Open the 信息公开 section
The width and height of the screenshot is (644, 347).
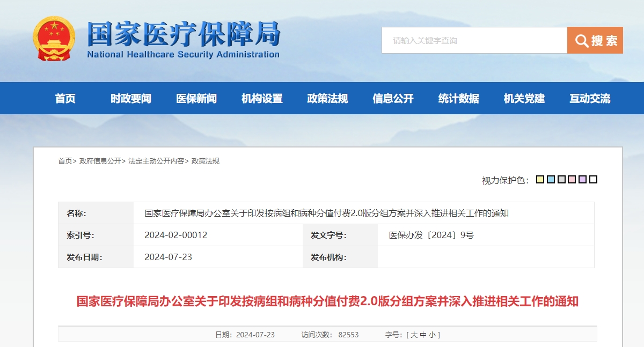click(393, 98)
